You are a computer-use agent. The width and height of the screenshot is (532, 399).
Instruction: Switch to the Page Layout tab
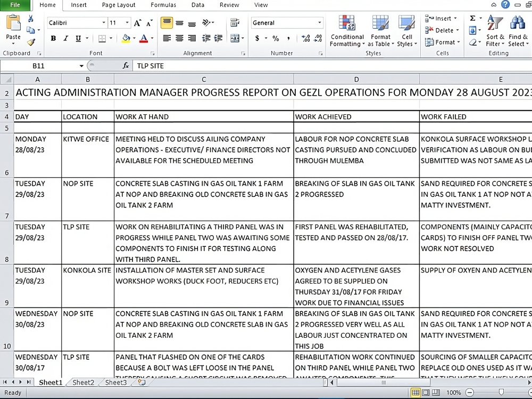(x=119, y=5)
